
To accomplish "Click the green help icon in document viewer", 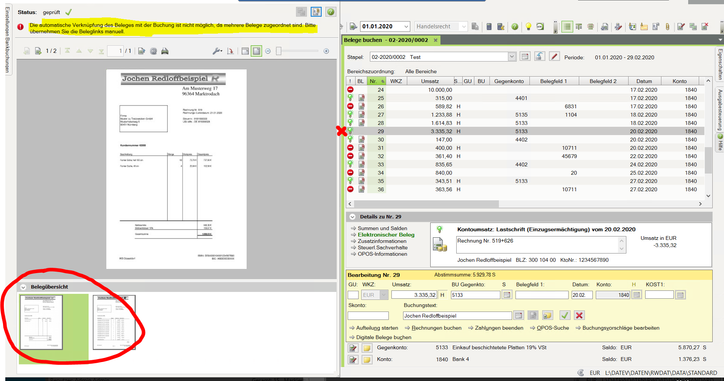I will (x=330, y=12).
